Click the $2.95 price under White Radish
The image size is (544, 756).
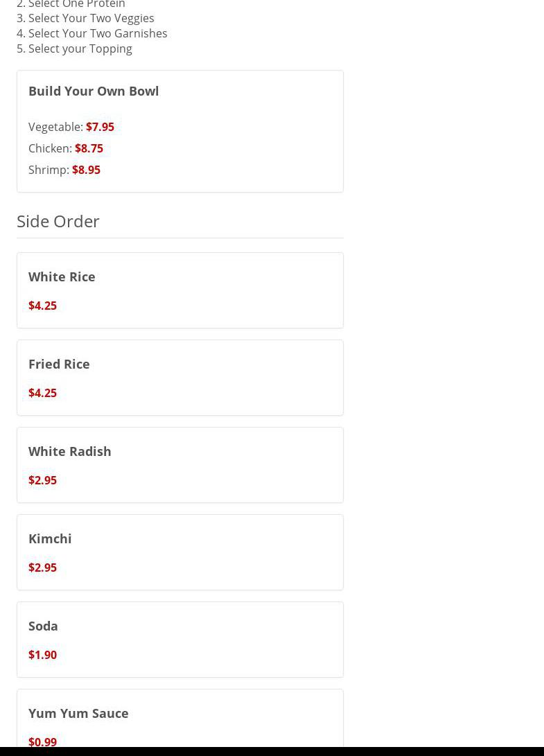pyautogui.click(x=42, y=480)
